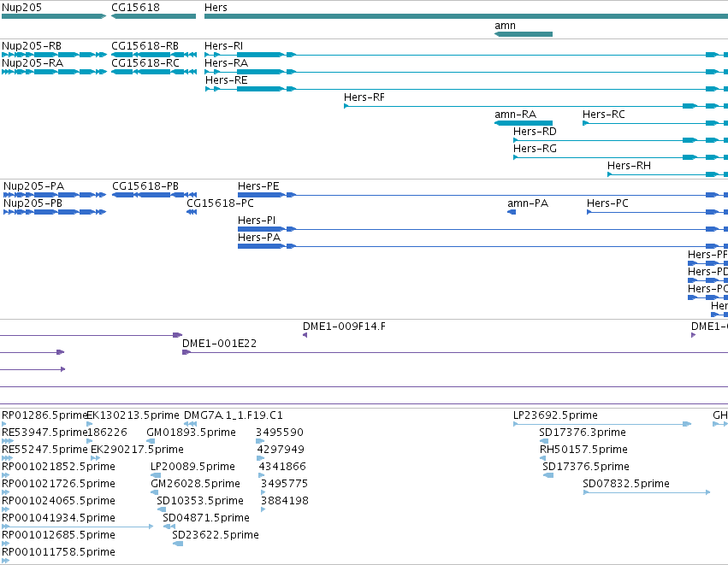Click the DMG7A.1_1.F19.C1 label
The height and width of the screenshot is (565, 728).
233,415
